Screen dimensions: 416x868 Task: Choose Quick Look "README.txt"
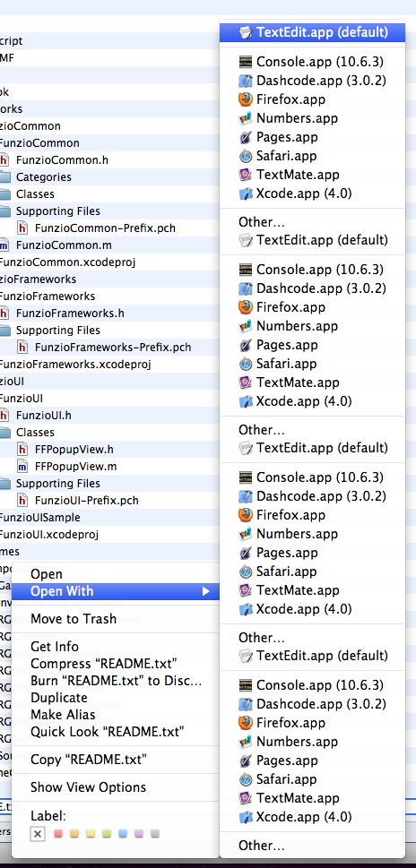tap(108, 732)
